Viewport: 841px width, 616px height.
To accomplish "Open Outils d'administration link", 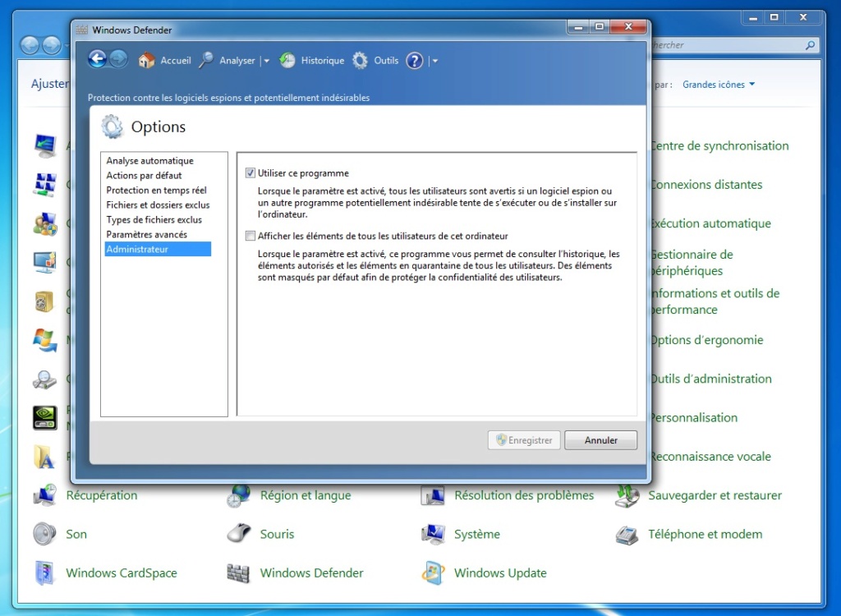I will click(711, 379).
